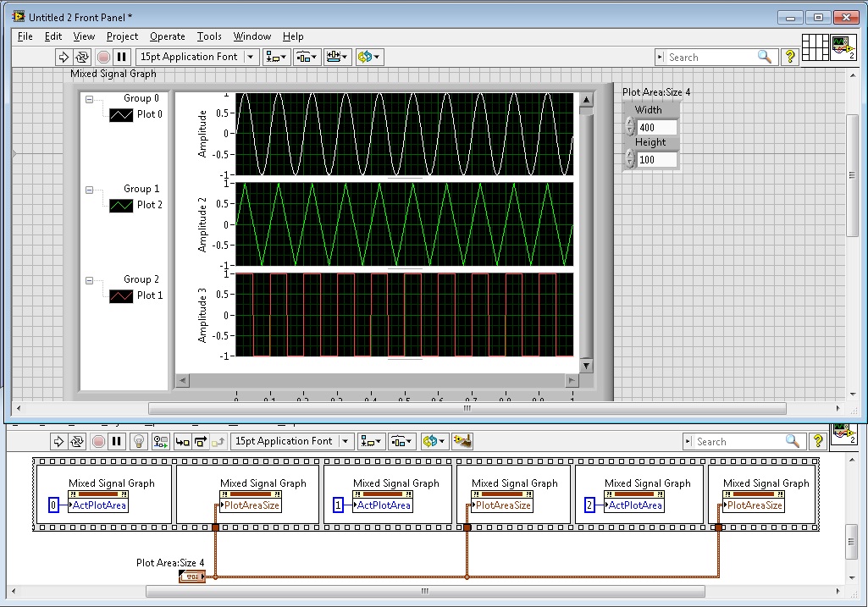Toggle Highlight Execution light bulb
Image resolution: width=868 pixels, height=607 pixels.
140,441
